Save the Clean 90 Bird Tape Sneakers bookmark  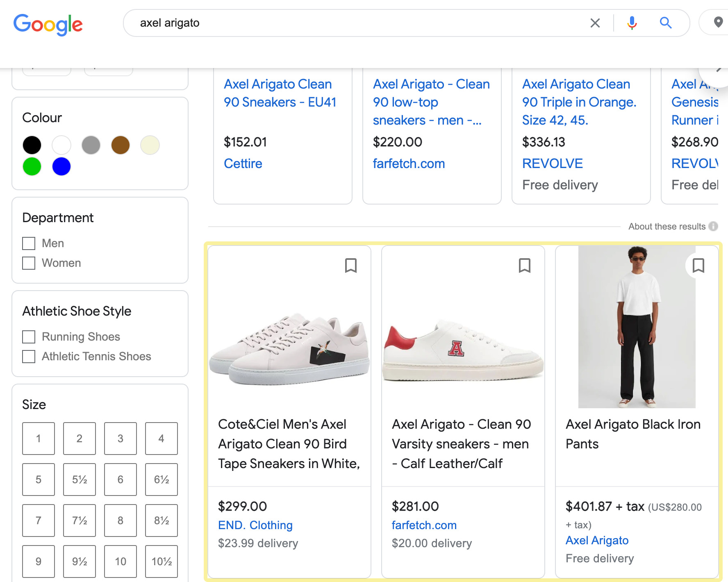click(351, 266)
